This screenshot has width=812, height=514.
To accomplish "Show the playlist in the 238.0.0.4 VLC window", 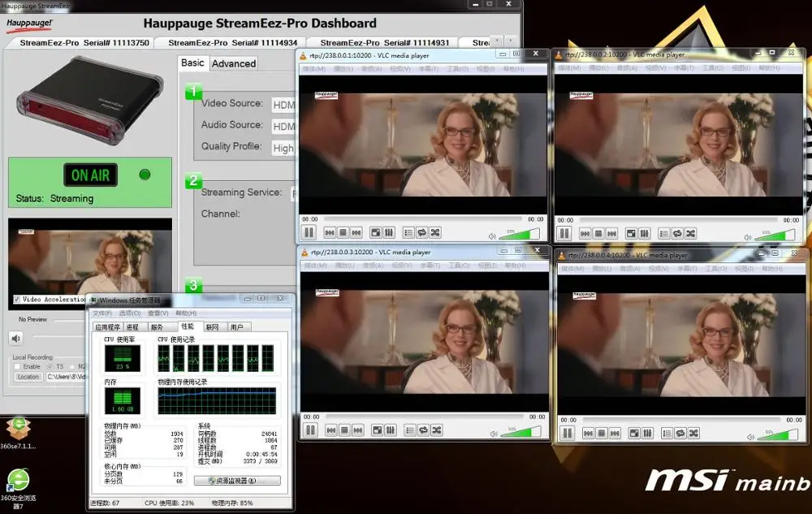I will coord(667,434).
